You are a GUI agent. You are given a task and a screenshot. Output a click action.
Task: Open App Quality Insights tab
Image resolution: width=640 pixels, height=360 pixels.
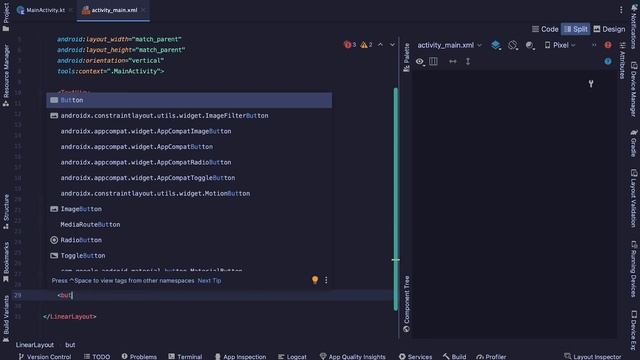[353, 356]
